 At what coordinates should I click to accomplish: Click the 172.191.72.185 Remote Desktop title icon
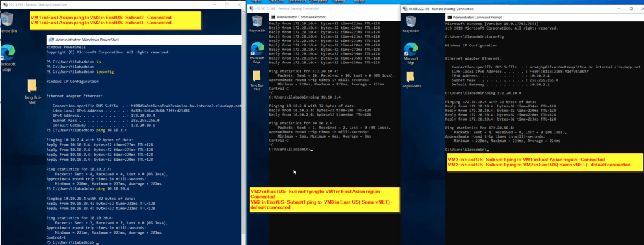(x=252, y=8)
